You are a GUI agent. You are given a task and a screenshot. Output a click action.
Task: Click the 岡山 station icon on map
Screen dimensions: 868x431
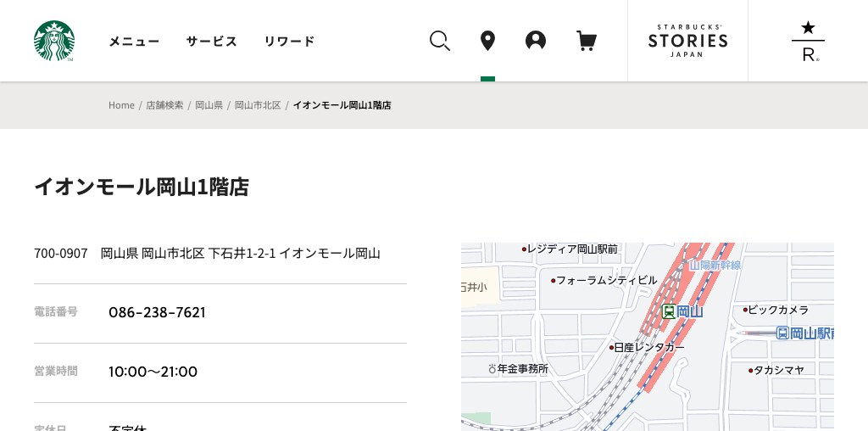(x=669, y=312)
